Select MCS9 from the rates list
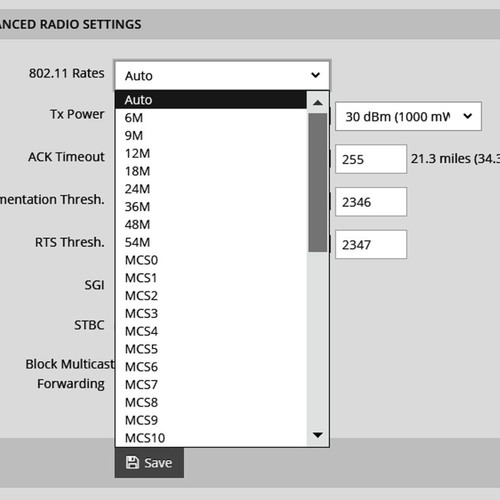Image resolution: width=500 pixels, height=500 pixels. pos(211,420)
